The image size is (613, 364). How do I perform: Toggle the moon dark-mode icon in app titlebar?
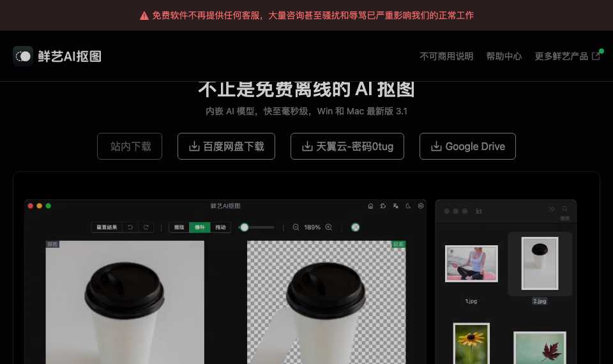408,206
